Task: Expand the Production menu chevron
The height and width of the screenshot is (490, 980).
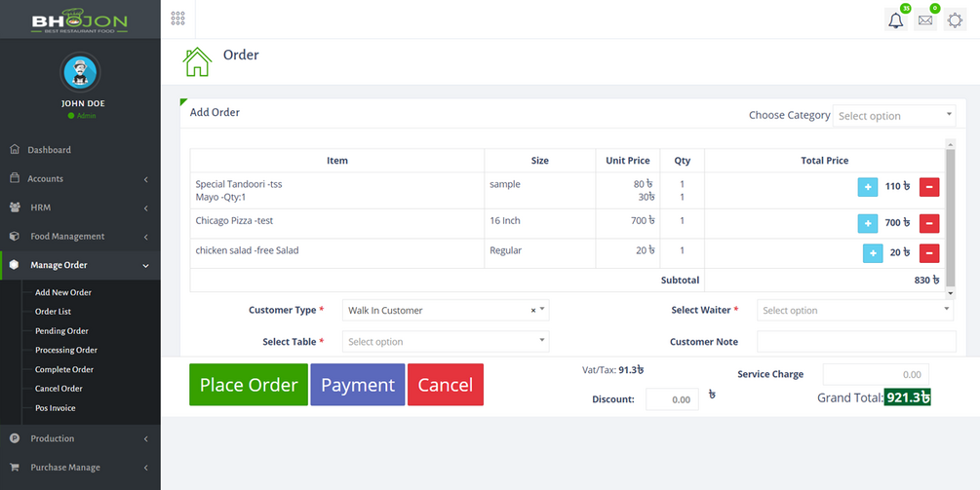Action: (145, 439)
